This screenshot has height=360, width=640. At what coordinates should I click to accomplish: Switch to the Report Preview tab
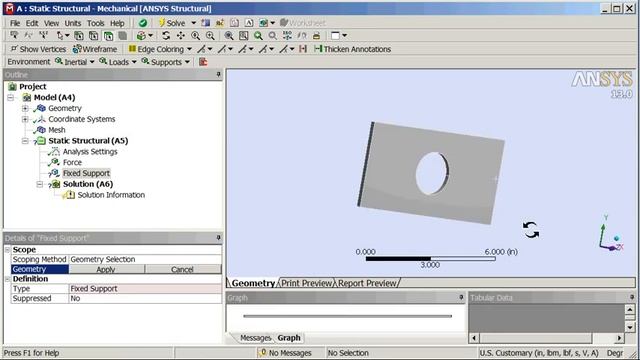point(367,283)
